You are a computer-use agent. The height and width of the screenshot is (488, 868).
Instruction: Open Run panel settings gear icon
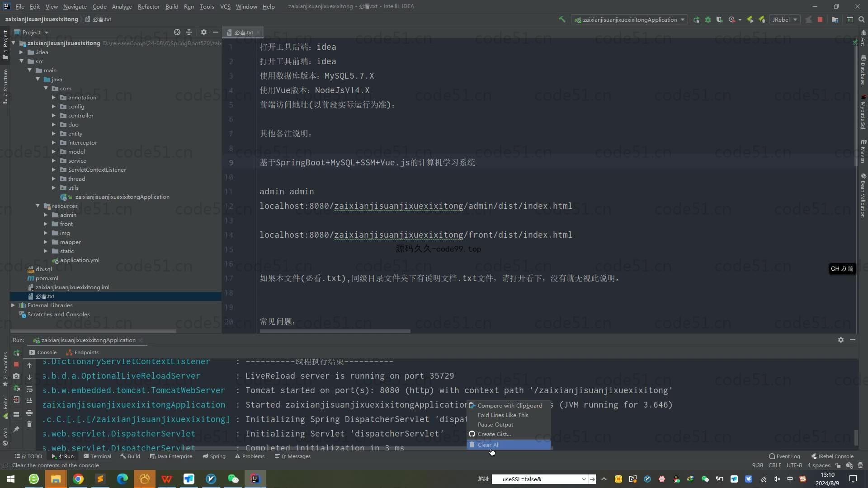(x=841, y=340)
